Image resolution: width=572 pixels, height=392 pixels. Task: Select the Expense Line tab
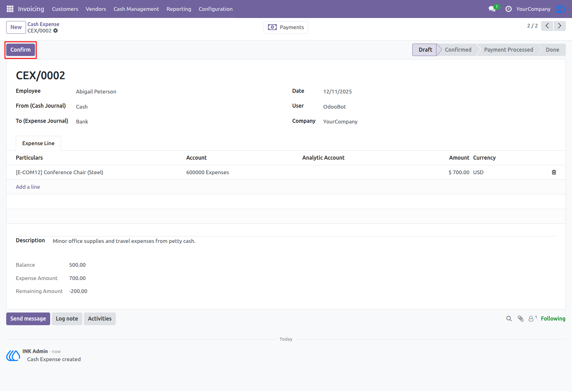point(38,143)
